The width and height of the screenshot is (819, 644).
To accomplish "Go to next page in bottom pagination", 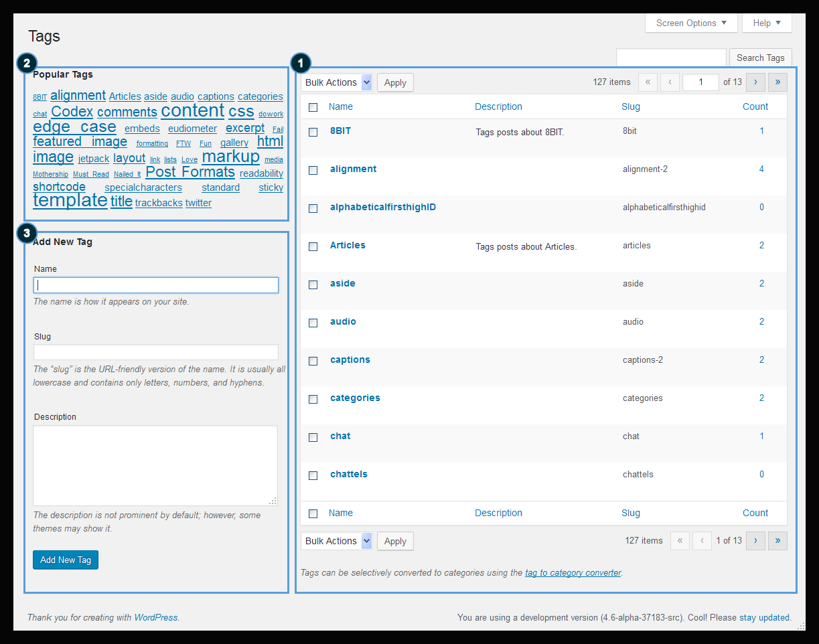I will tap(755, 541).
